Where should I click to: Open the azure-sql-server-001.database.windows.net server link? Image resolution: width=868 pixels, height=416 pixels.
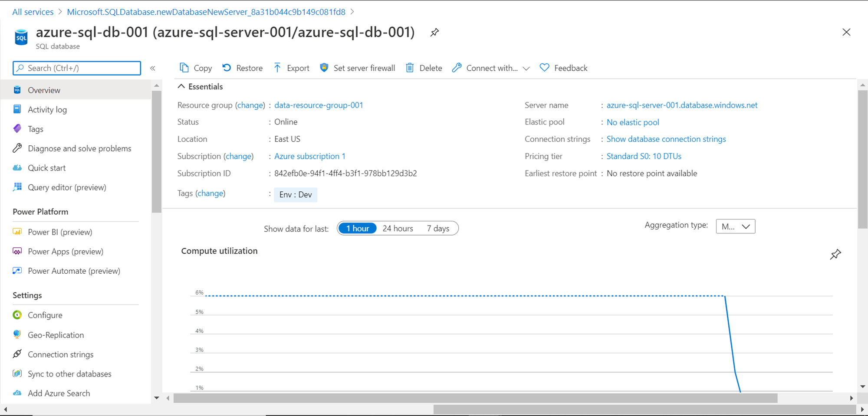(x=682, y=105)
